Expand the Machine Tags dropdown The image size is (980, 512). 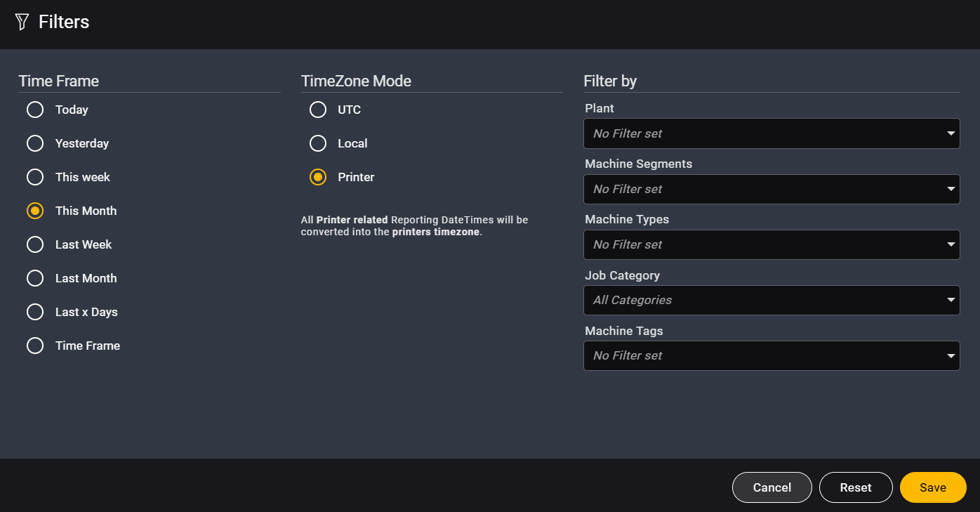(772, 355)
